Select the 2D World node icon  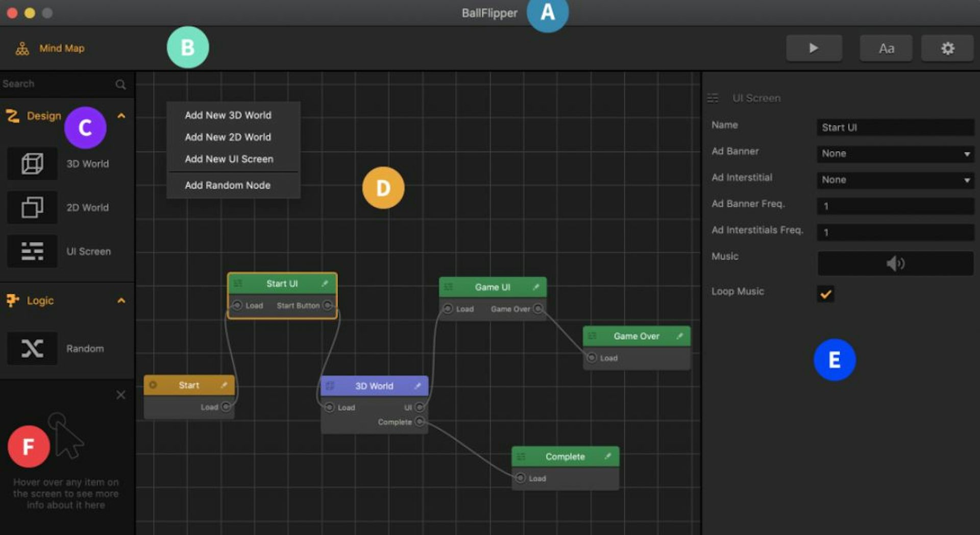[x=32, y=208]
